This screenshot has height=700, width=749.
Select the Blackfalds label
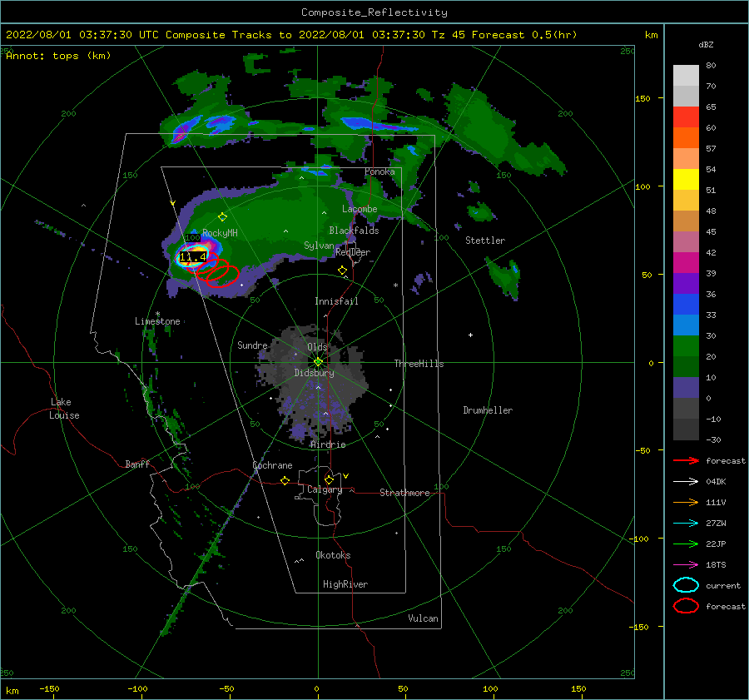coord(354,231)
